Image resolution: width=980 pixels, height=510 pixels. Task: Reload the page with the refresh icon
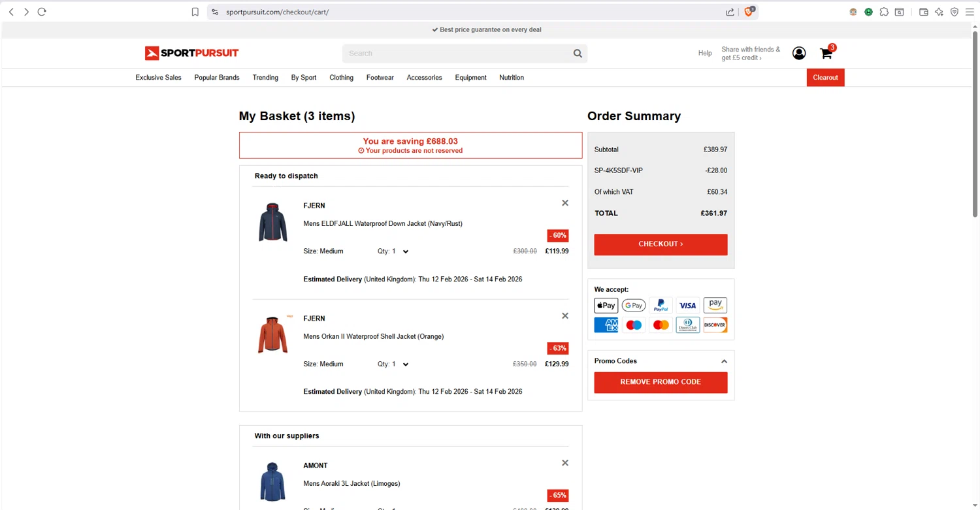(42, 12)
